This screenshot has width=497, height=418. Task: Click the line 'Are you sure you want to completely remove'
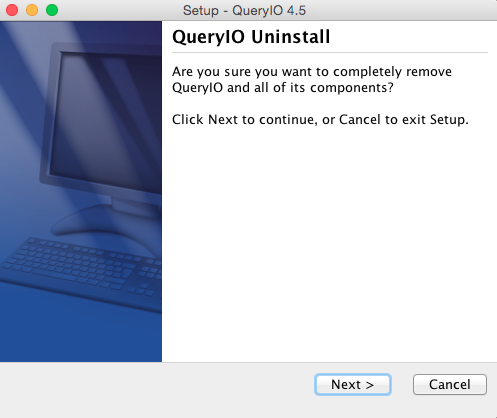312,72
